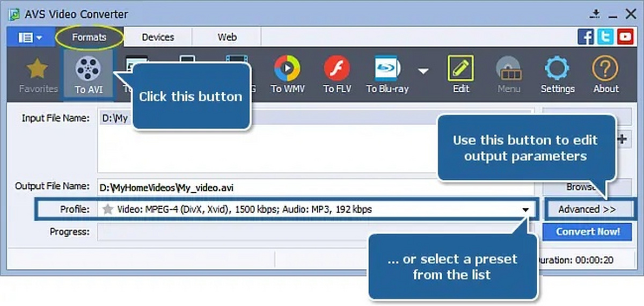This screenshot has height=306, width=644.
Task: Click the plus button to add file
Action: pos(623,140)
